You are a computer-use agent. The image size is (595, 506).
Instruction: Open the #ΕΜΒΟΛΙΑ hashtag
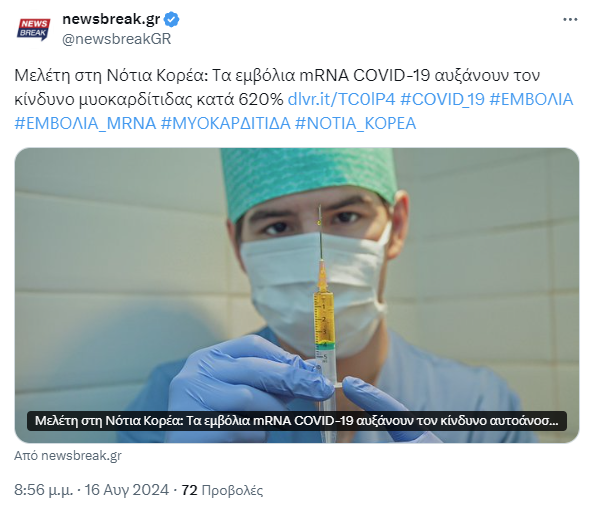[x=531, y=99]
